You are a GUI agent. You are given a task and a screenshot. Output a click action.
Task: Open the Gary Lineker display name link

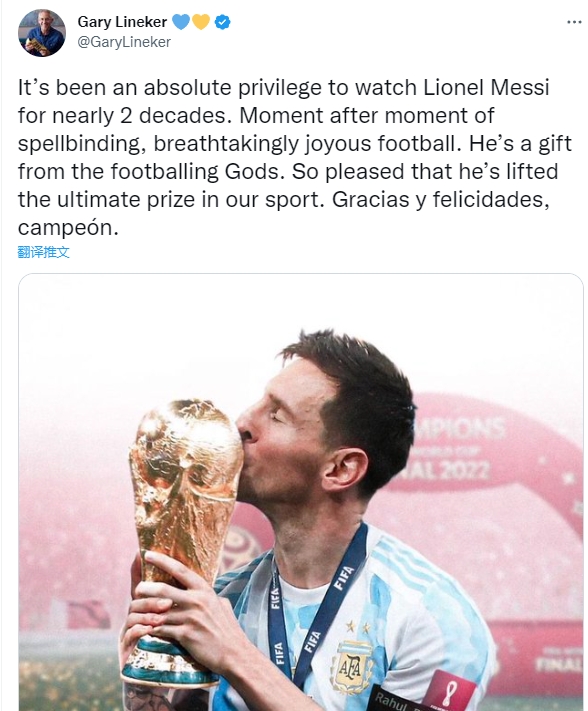pos(122,22)
